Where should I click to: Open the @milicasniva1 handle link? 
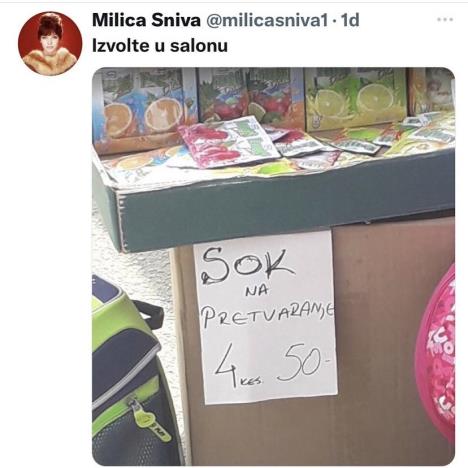click(267, 21)
